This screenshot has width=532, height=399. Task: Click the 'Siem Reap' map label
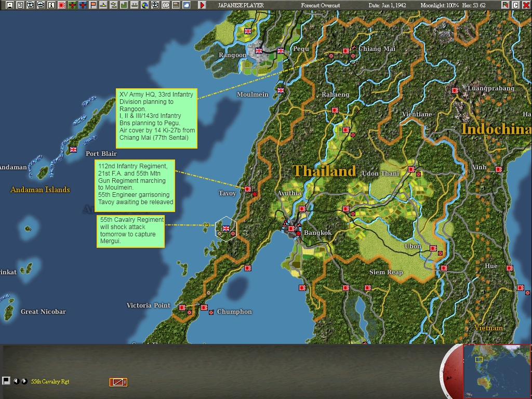tap(386, 272)
